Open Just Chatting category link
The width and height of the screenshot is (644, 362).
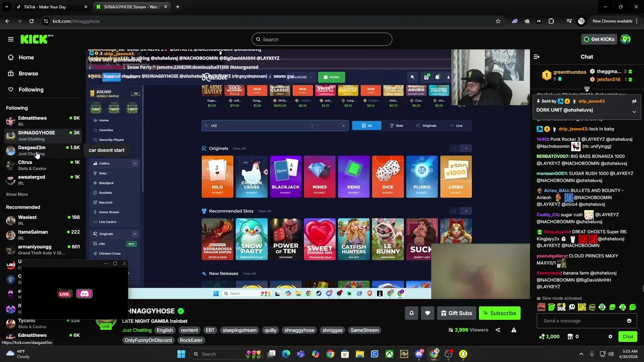(136, 330)
